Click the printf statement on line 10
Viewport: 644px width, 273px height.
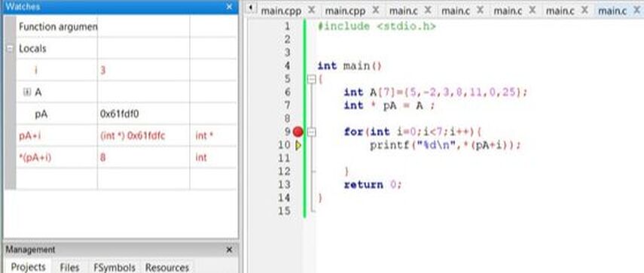tap(445, 145)
